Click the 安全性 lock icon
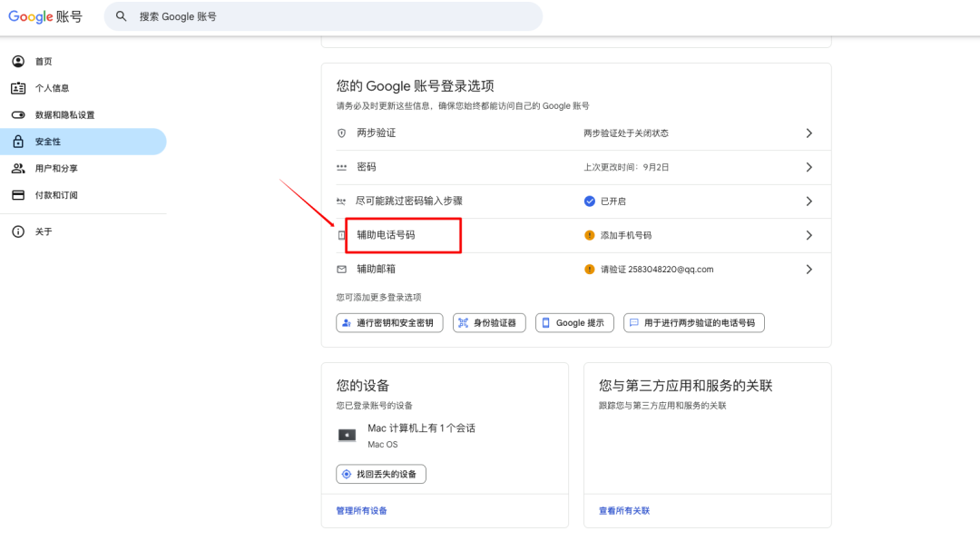This screenshot has width=980, height=541. pyautogui.click(x=18, y=142)
